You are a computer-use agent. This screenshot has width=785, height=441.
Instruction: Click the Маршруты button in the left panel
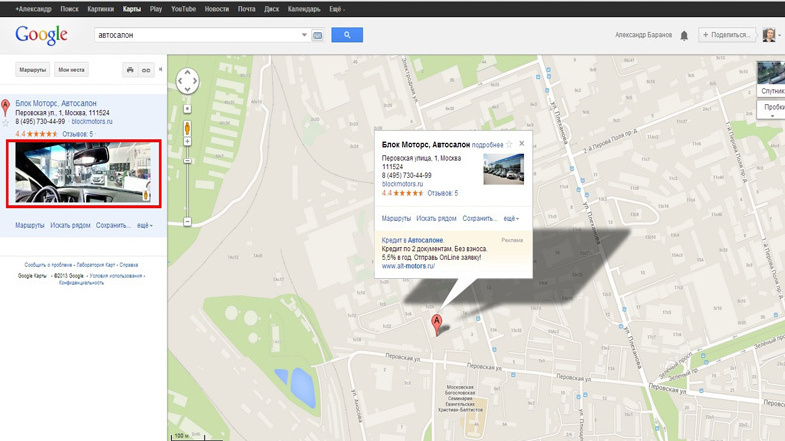(x=32, y=70)
